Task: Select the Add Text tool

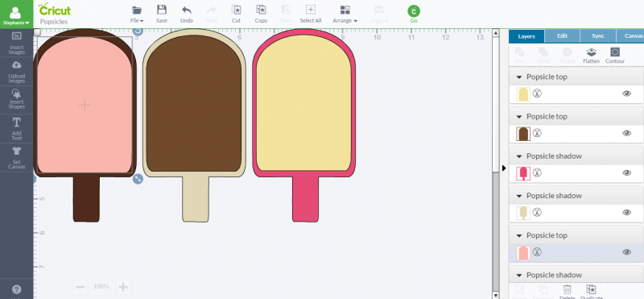Action: click(16, 129)
